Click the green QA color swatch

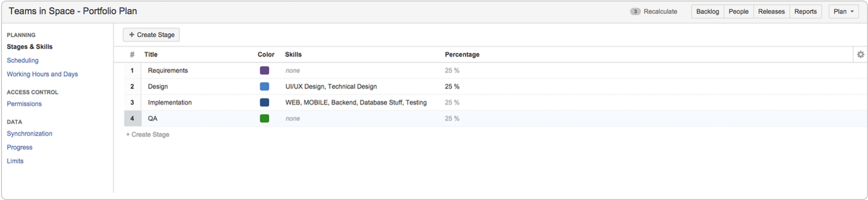[x=264, y=118]
